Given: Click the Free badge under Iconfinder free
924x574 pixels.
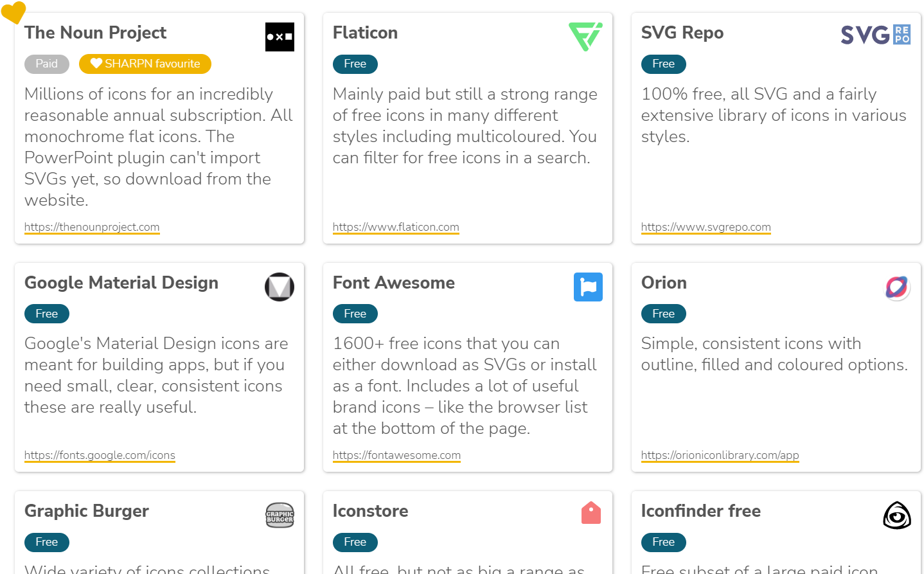Looking at the screenshot, I should [x=664, y=542].
